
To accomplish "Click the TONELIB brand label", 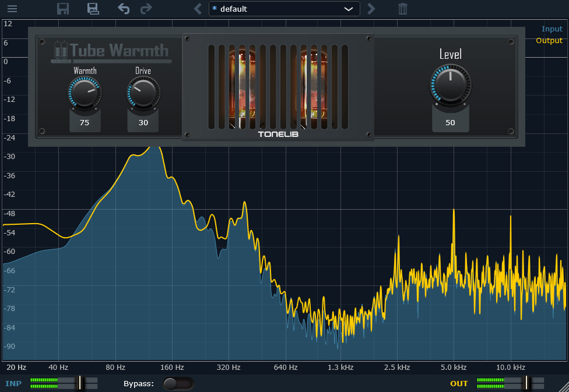I will 278,134.
